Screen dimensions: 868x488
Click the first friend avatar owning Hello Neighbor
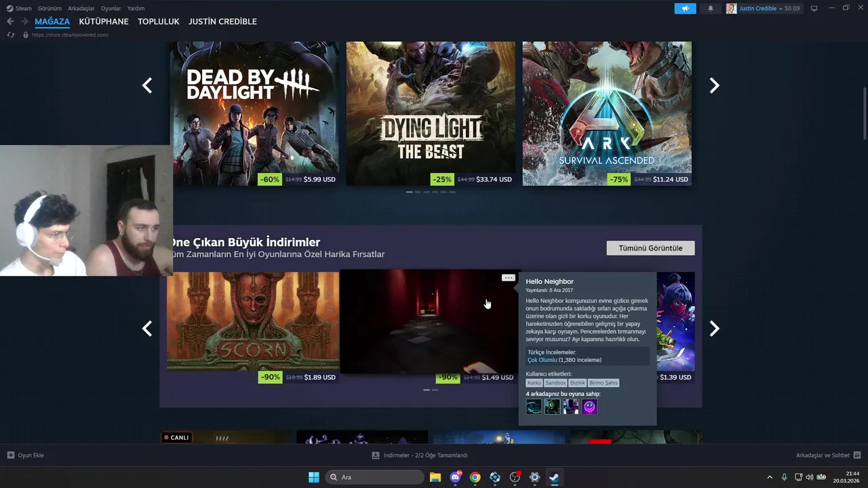coord(534,407)
